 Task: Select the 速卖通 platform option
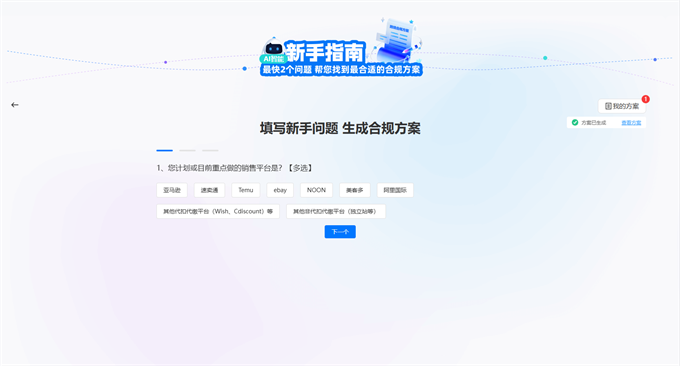pos(209,190)
